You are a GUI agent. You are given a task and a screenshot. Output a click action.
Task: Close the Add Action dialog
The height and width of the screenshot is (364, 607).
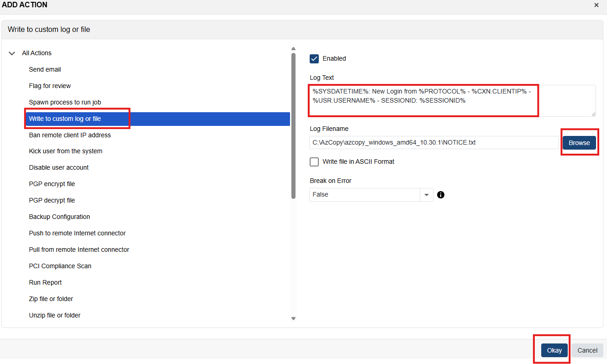596,5
